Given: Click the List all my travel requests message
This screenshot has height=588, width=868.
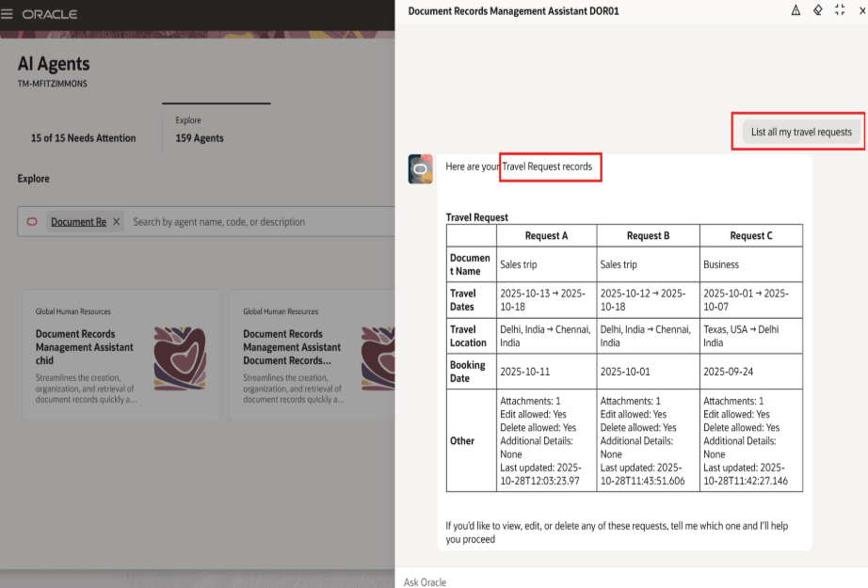Looking at the screenshot, I should click(800, 132).
